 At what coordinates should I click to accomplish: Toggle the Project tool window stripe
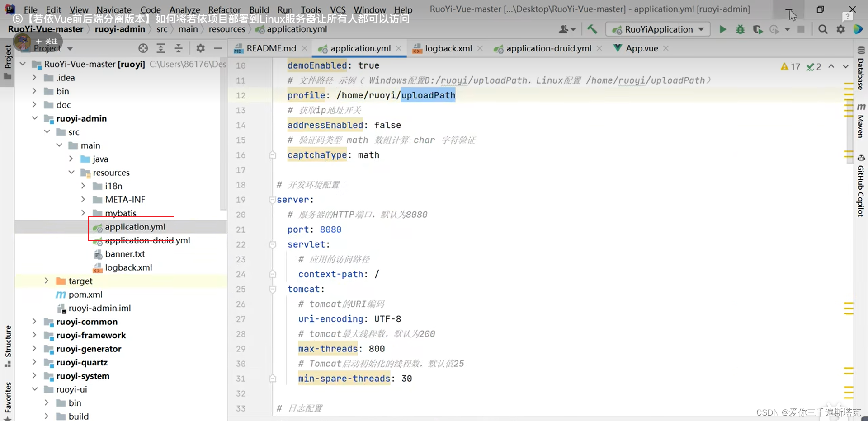(x=8, y=62)
